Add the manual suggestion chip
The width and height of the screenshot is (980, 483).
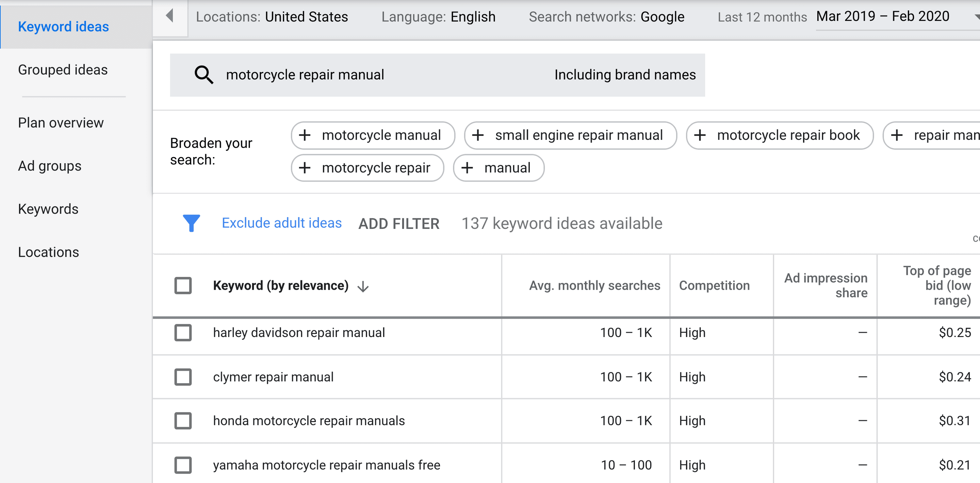(x=499, y=168)
